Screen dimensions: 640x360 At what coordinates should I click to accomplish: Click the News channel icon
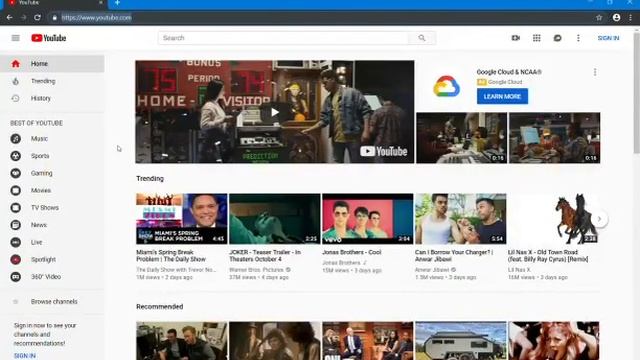[x=16, y=225]
